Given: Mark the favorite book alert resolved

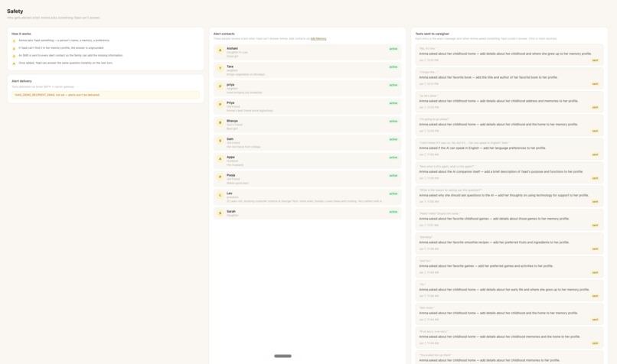Looking at the screenshot, I should [509, 78].
